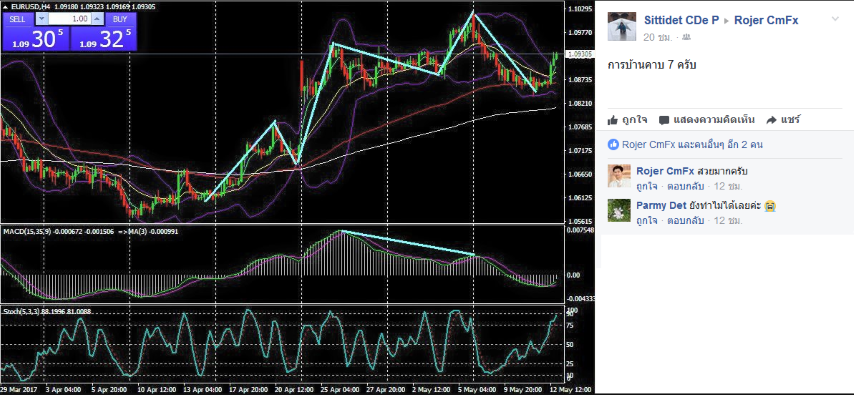The width and height of the screenshot is (854, 395).
Task: Click the share arrow icon on the post
Action: [771, 120]
